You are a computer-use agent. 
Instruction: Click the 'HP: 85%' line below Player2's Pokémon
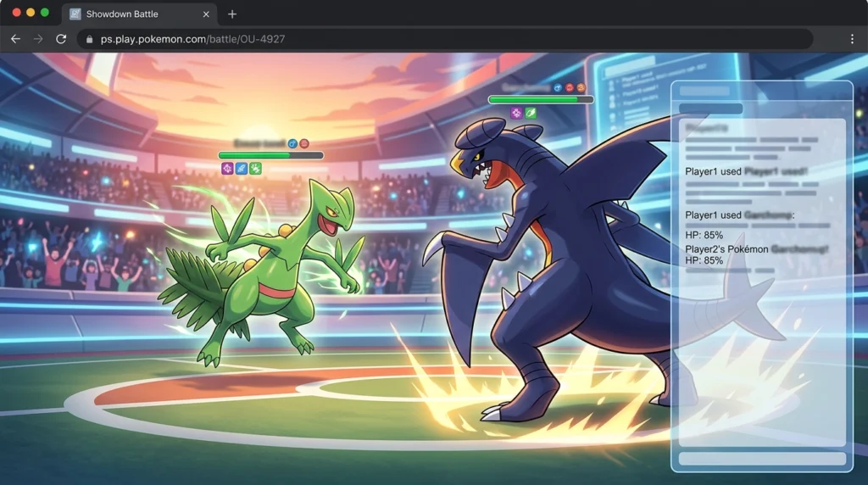point(704,260)
